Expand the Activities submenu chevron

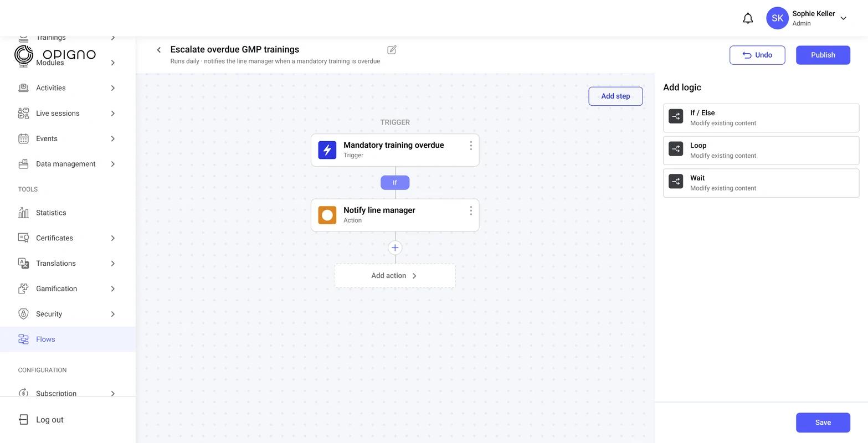click(112, 88)
